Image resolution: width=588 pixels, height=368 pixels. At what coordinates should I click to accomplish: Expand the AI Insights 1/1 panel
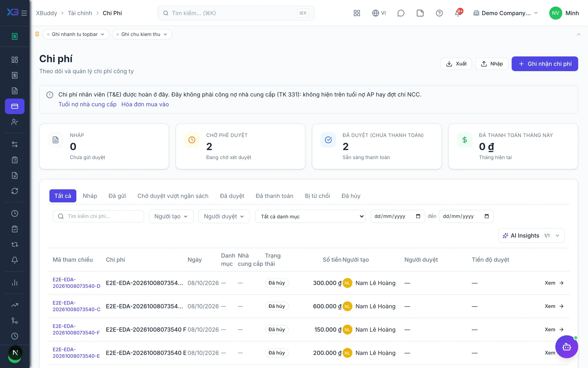pos(531,235)
